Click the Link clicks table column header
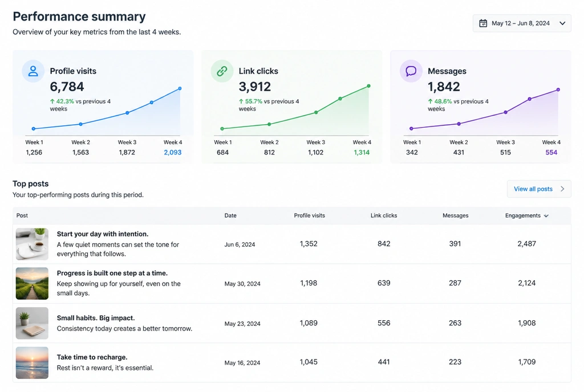The height and width of the screenshot is (392, 584). 384,216
